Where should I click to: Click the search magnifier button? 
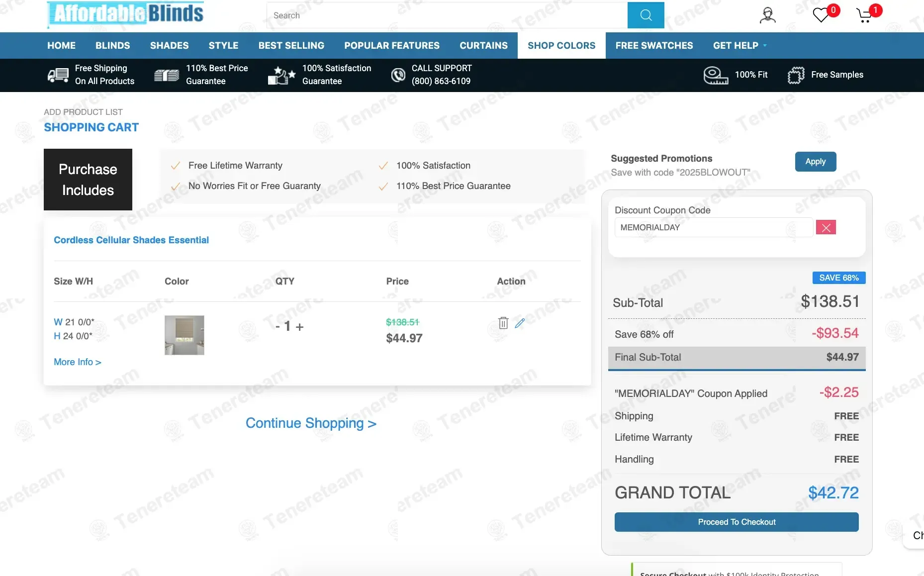pyautogui.click(x=646, y=15)
